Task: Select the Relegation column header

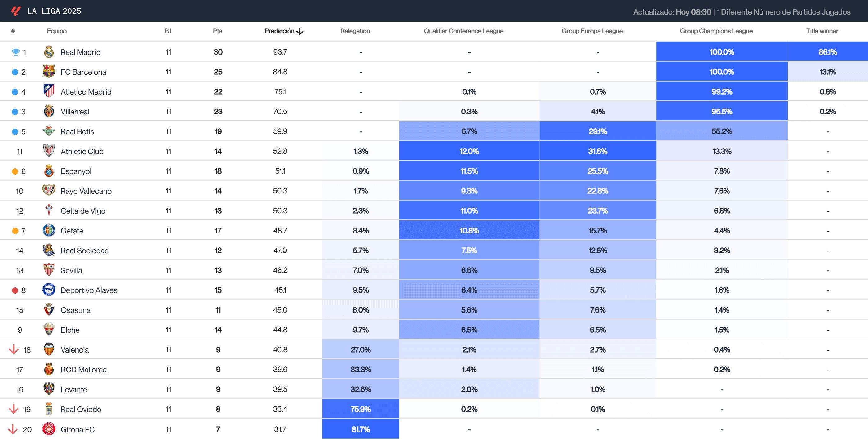Action: click(x=354, y=31)
